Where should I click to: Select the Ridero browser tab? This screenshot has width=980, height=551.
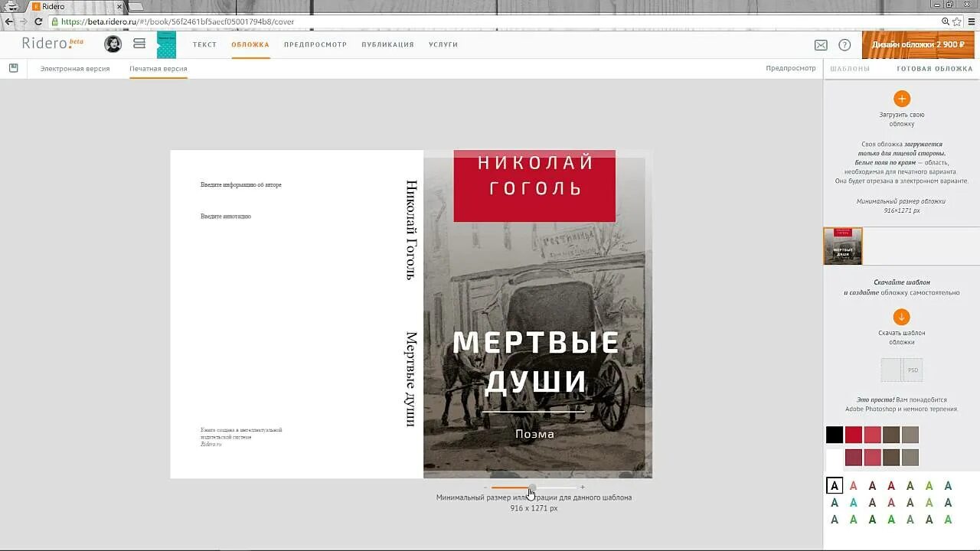click(x=75, y=7)
